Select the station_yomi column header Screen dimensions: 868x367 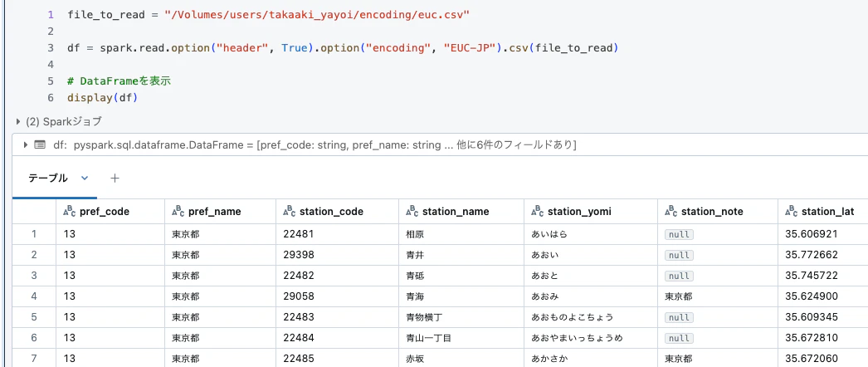coord(591,212)
